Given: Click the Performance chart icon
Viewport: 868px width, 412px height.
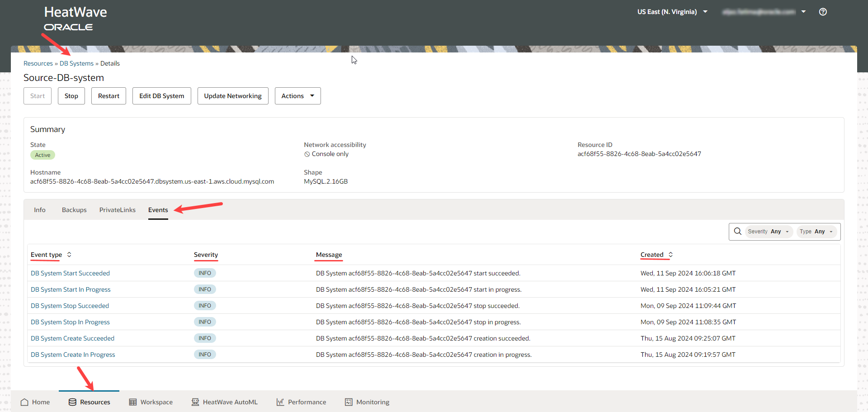Looking at the screenshot, I should 280,402.
